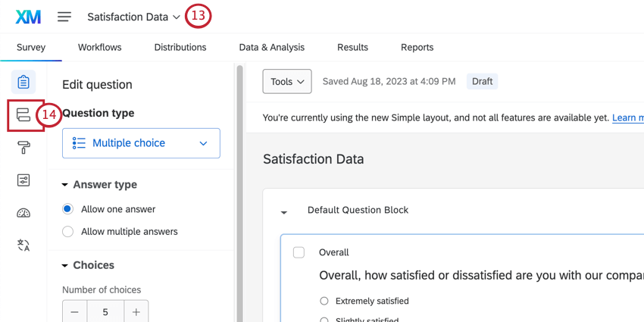Select Allow multiple answers radio button

68,231
